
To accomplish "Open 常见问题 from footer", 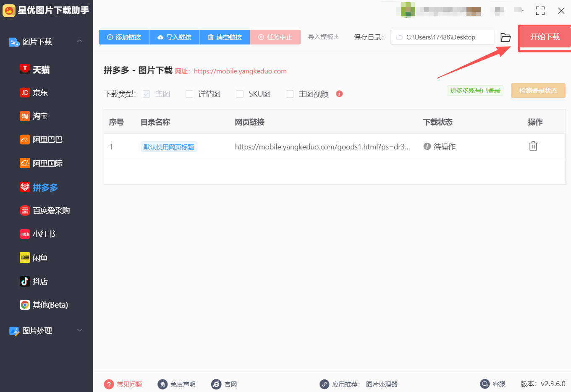I will point(124,384).
